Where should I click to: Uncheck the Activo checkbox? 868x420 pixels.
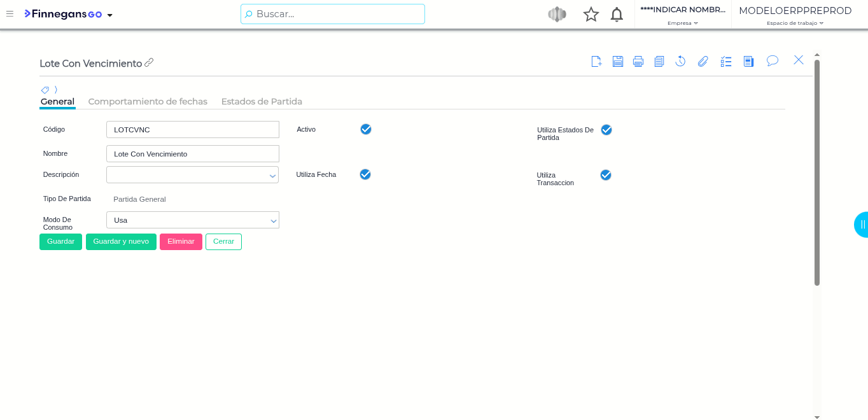click(366, 129)
